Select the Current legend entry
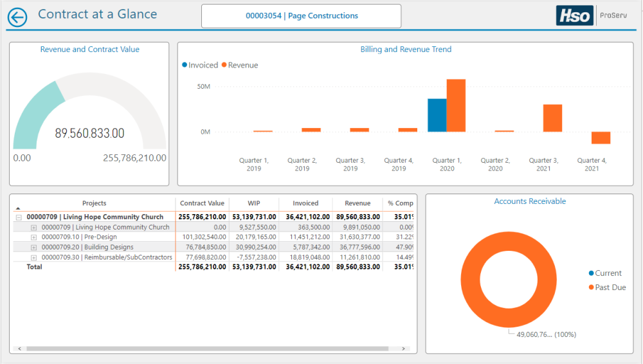The height and width of the screenshot is (364, 643). tap(605, 273)
